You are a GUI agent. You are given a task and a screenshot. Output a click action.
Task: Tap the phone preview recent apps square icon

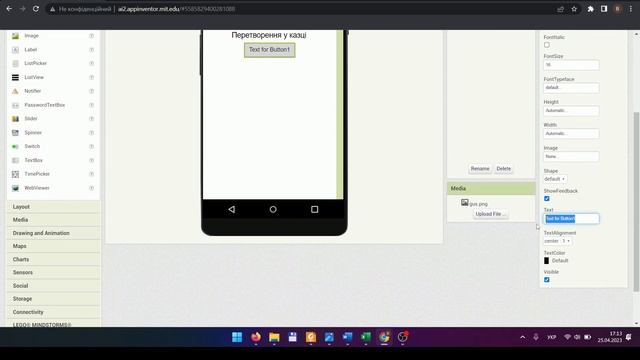pyautogui.click(x=314, y=209)
